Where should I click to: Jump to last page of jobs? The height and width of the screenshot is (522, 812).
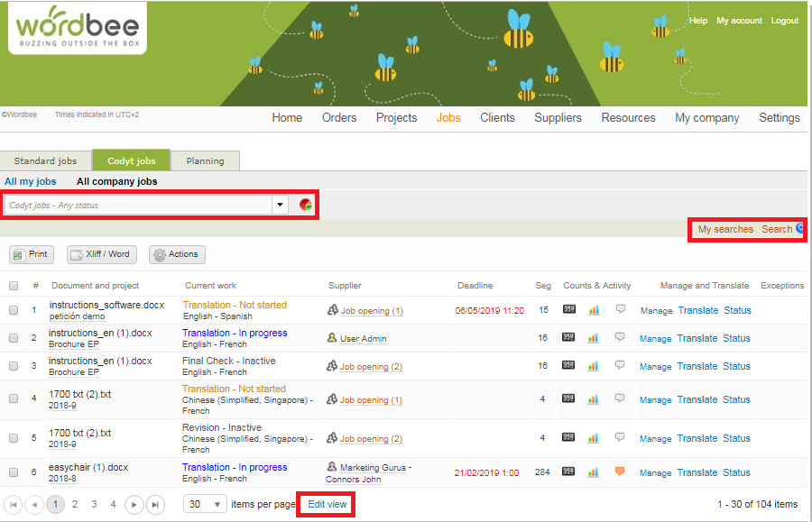click(155, 505)
